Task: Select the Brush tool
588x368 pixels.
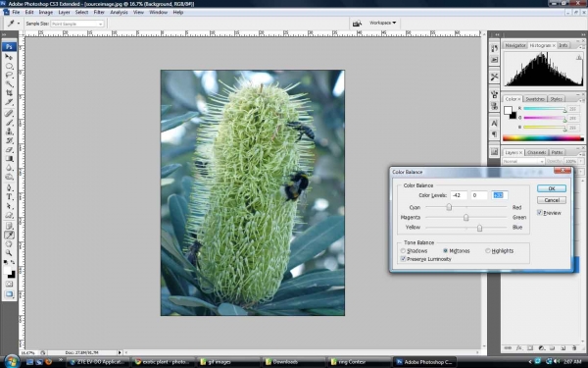Action: pyautogui.click(x=9, y=123)
